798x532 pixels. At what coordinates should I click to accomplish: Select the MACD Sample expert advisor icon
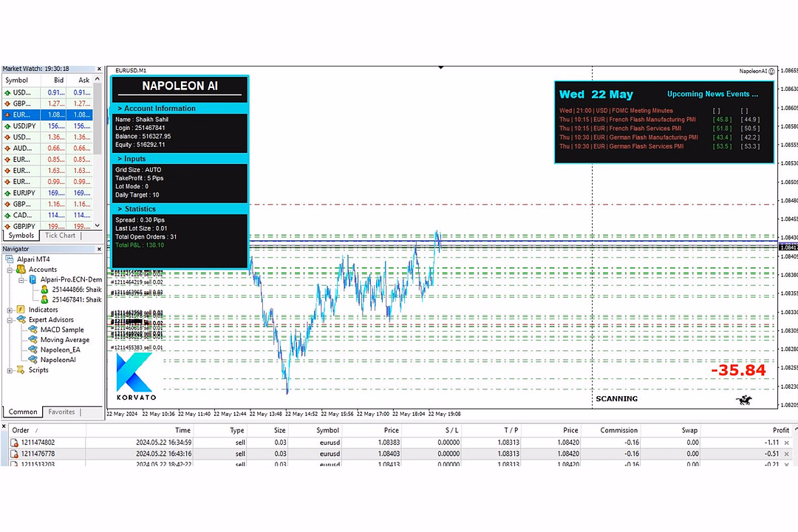point(33,330)
